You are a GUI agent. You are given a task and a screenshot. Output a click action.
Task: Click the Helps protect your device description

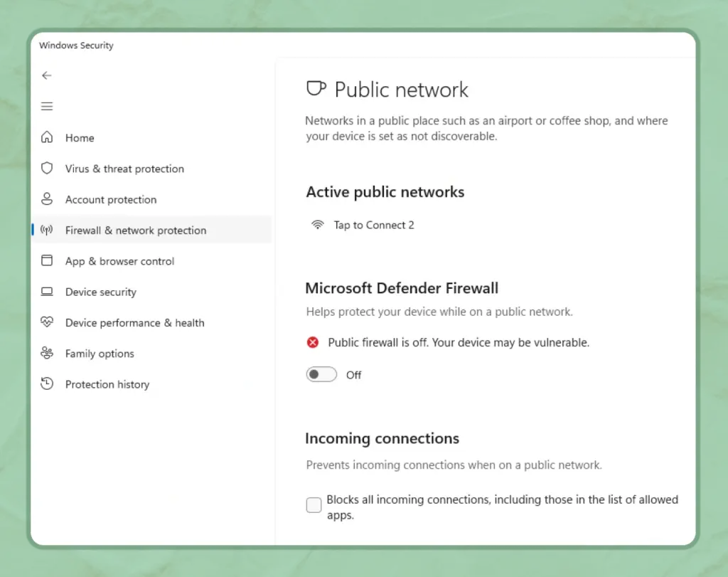tap(439, 312)
